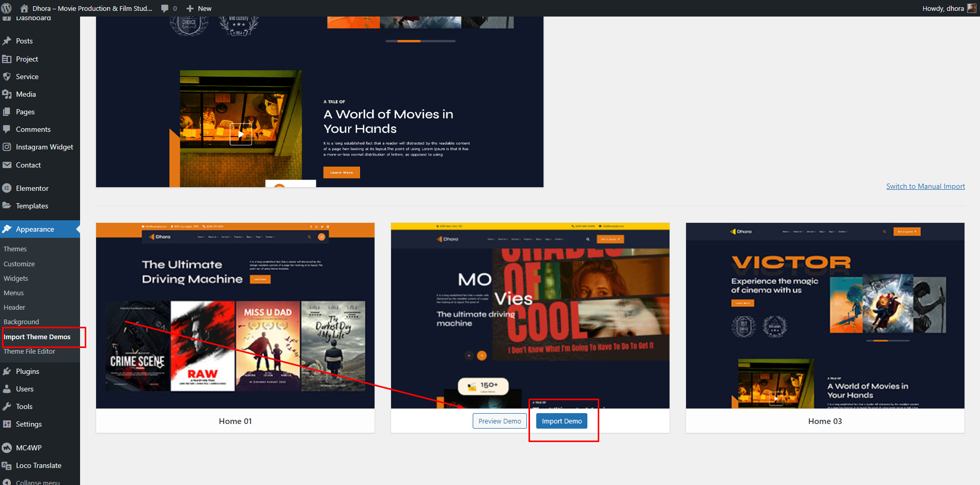Screen dimensions: 980x485
Task: Click the Appearance paintbrush icon
Action: [x=7, y=229]
